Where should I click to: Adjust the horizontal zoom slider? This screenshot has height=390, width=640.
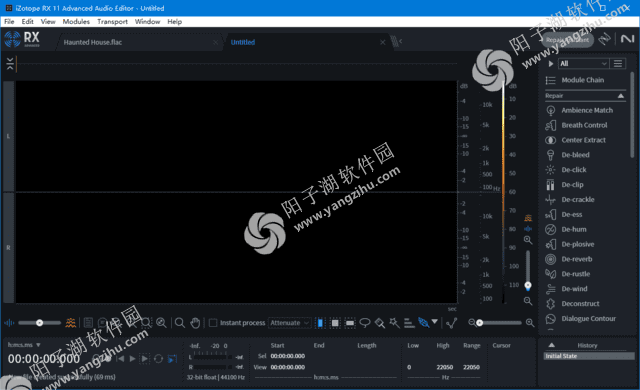pos(500,323)
